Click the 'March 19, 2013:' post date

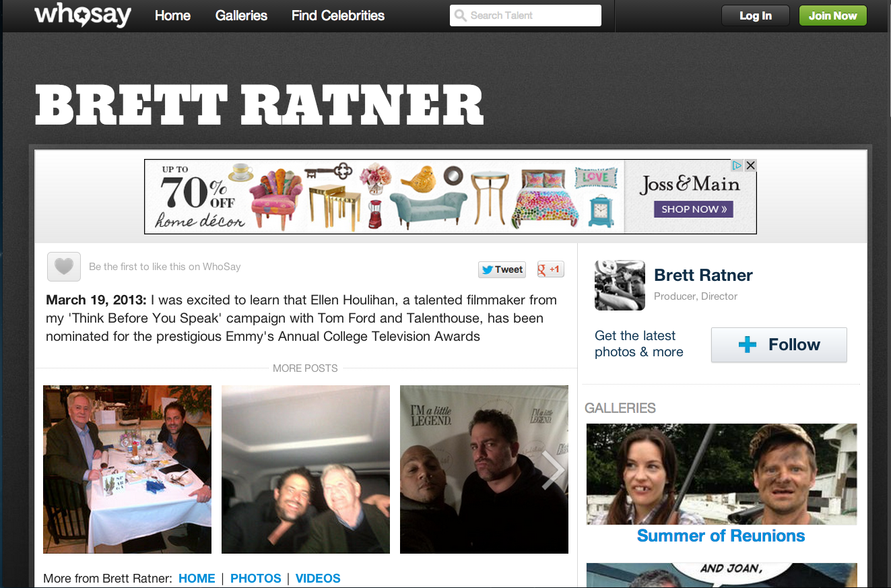96,300
